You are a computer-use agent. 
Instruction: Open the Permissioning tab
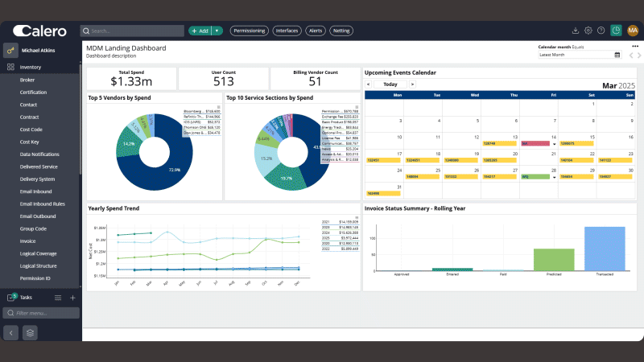coord(250,31)
